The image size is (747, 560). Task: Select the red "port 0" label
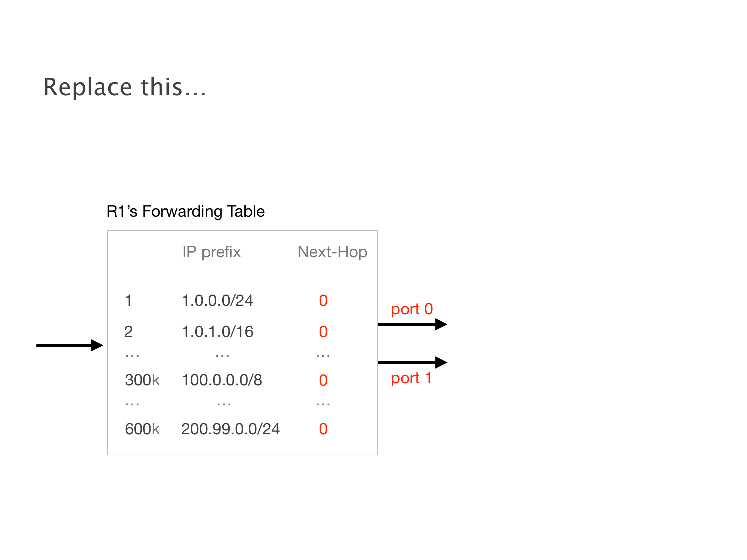tap(412, 309)
